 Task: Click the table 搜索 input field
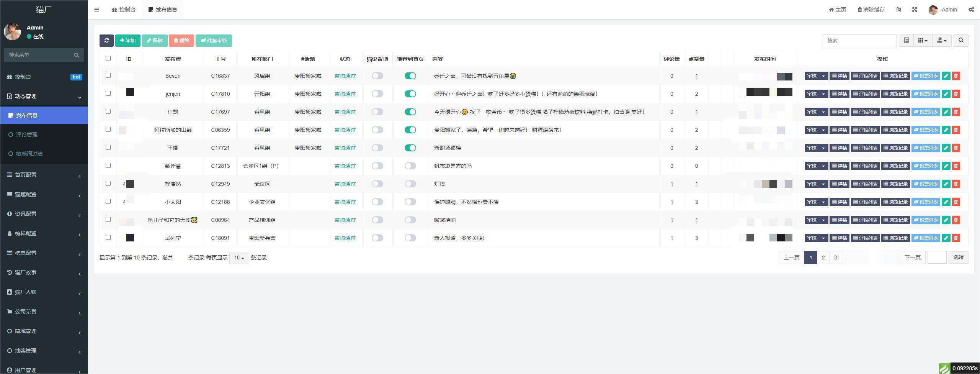click(x=859, y=41)
